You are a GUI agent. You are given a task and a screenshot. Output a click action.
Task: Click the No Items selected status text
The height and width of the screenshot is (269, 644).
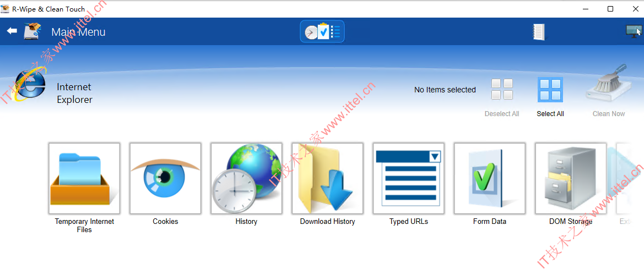pyautogui.click(x=445, y=90)
